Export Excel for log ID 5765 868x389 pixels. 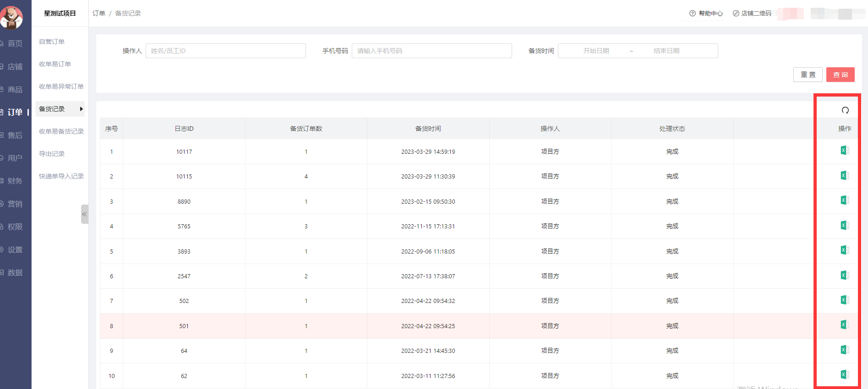pos(845,226)
